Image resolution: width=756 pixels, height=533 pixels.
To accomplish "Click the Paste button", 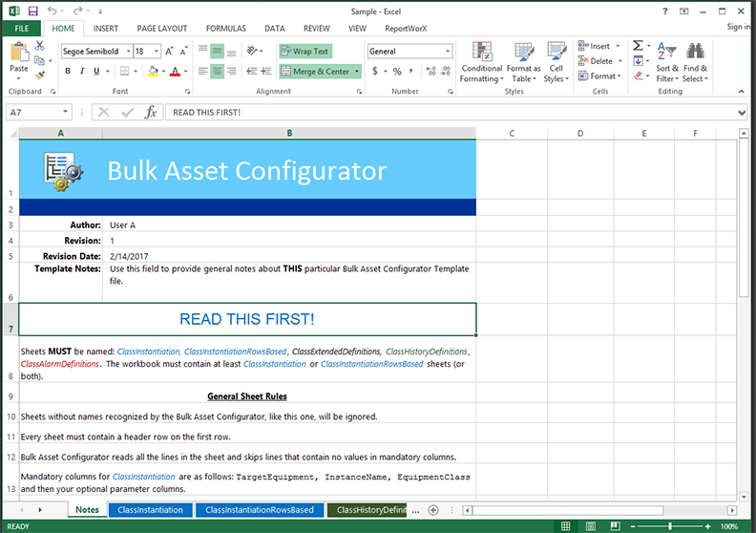I will click(x=18, y=60).
